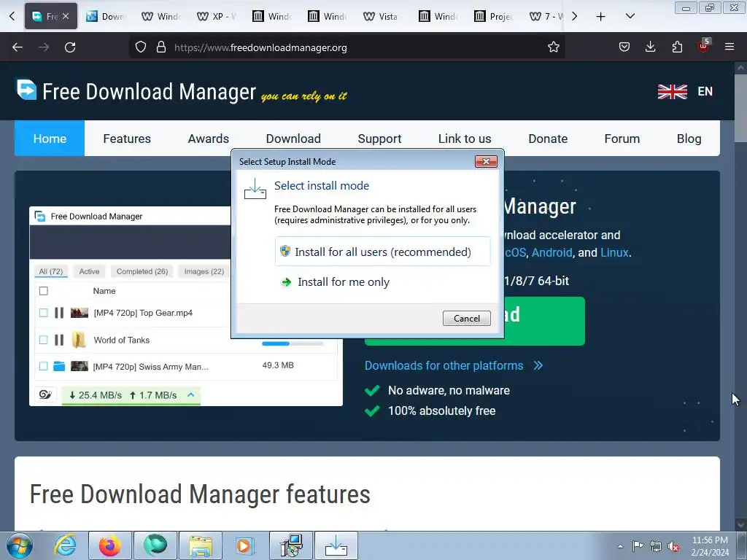This screenshot has width=747, height=560.
Task: Click the World of Tanks progress bar
Action: (293, 343)
